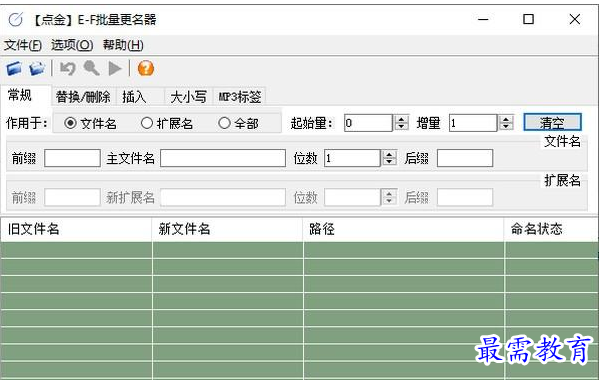599x381 pixels.
Task: Click the open file folder icon
Action: [x=14, y=69]
